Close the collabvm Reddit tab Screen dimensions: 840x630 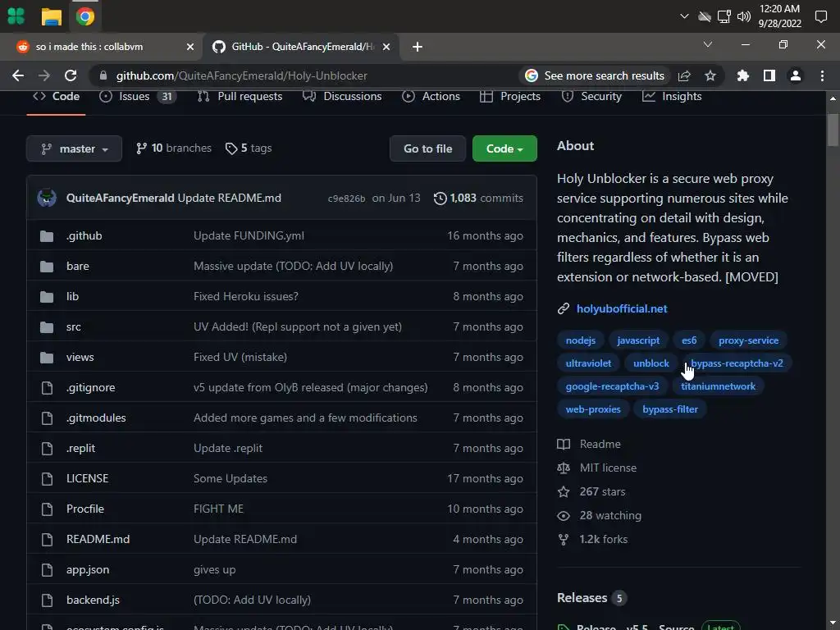click(x=190, y=47)
